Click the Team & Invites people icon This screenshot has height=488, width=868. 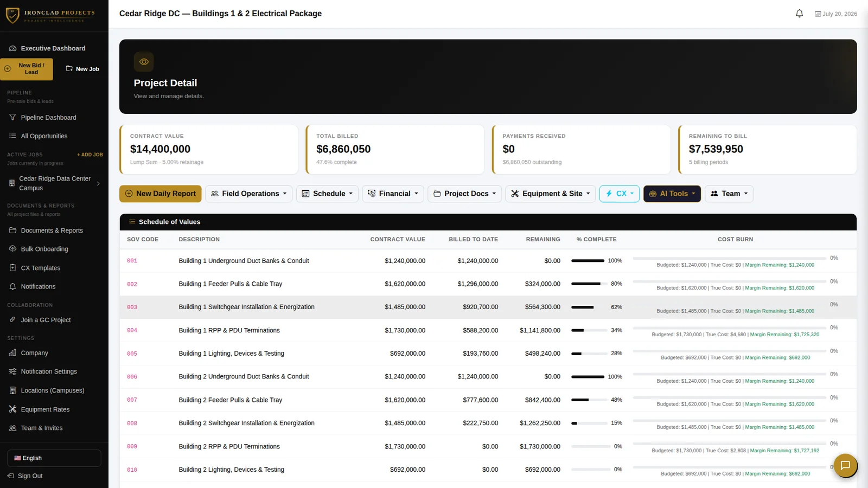[12, 428]
